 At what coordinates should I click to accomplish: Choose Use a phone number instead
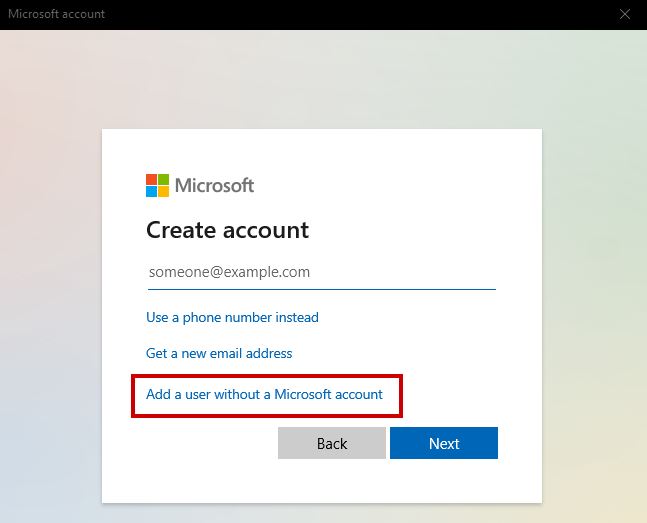point(232,317)
